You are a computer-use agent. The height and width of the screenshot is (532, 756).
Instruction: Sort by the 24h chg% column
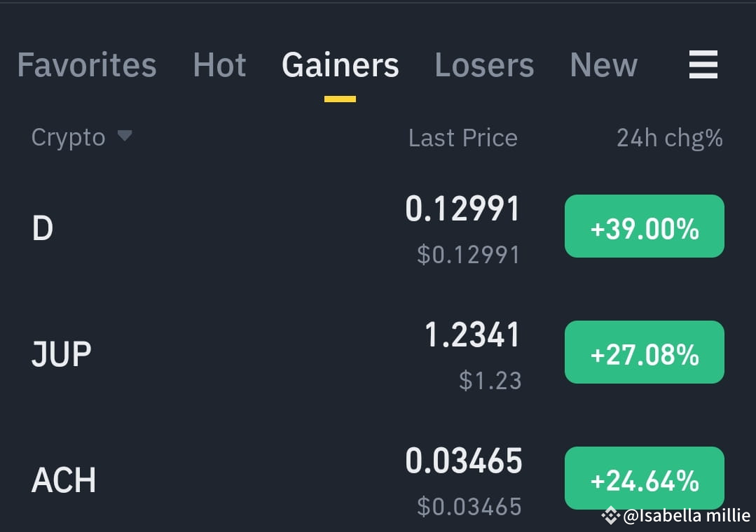(x=669, y=137)
